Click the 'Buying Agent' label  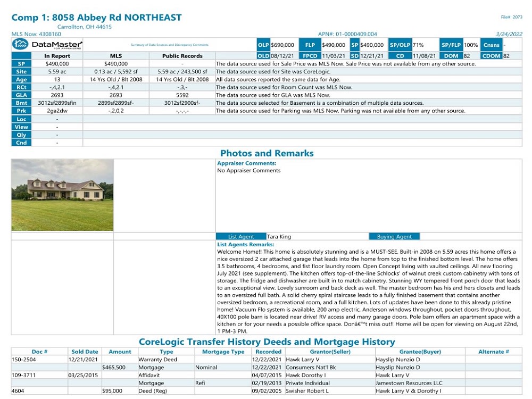click(394, 237)
